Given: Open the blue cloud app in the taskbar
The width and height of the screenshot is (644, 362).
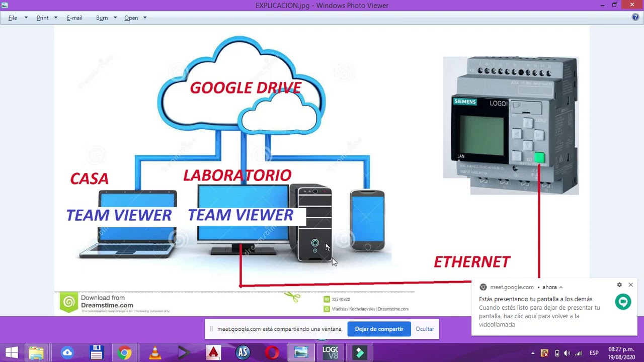Looking at the screenshot, I should click(67, 352).
